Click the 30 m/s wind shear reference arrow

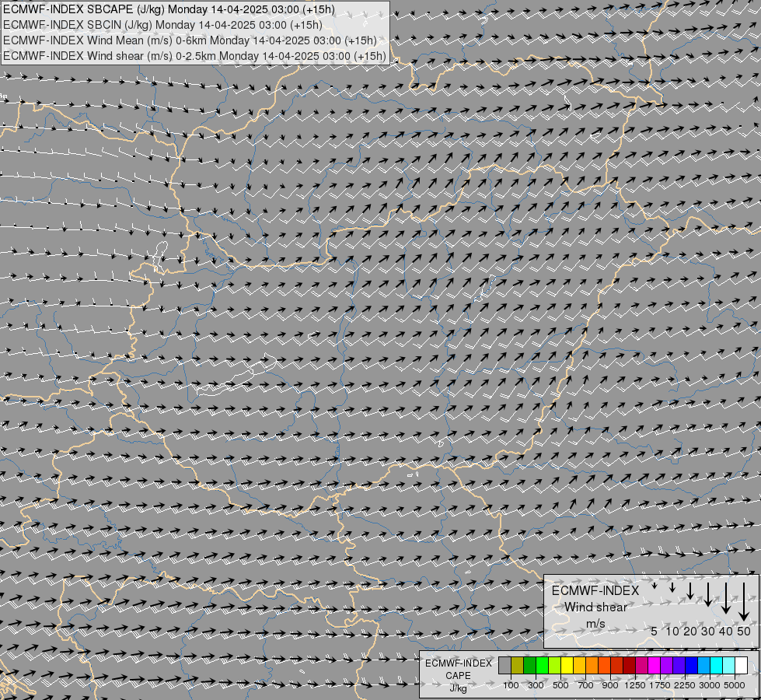708,594
